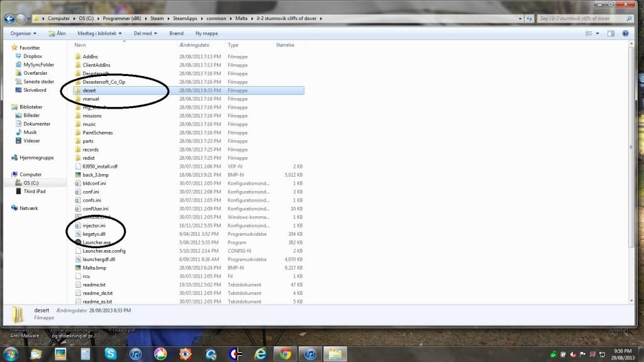Screen dimensions: 644x362
Task: Open the view options dropdown arrow
Action: tap(597, 33)
